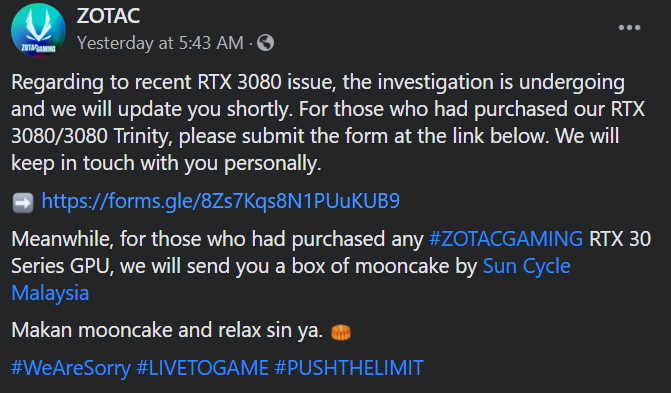The height and width of the screenshot is (393, 671).
Task: Open the ZOTAC Gaming profile picture
Action: tap(39, 30)
